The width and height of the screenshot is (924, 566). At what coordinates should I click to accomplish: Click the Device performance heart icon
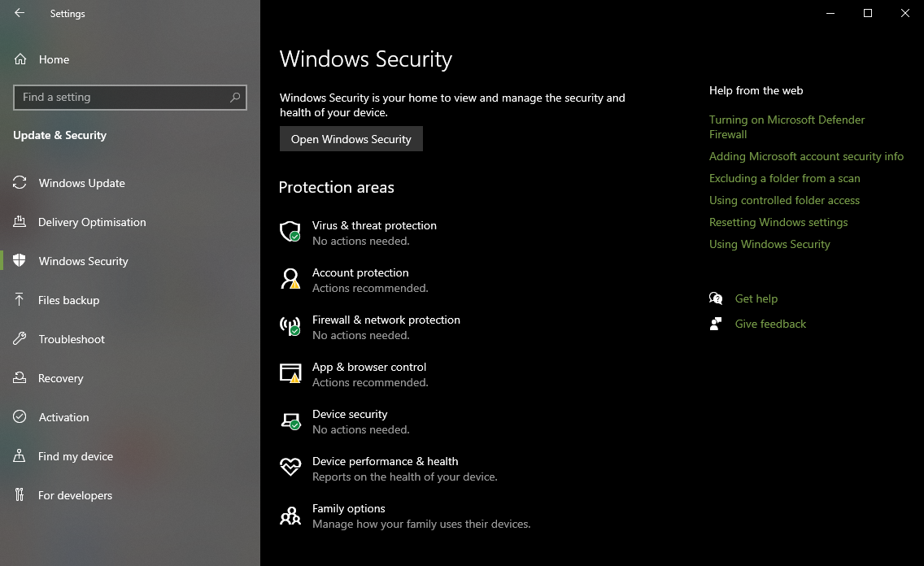(x=290, y=467)
